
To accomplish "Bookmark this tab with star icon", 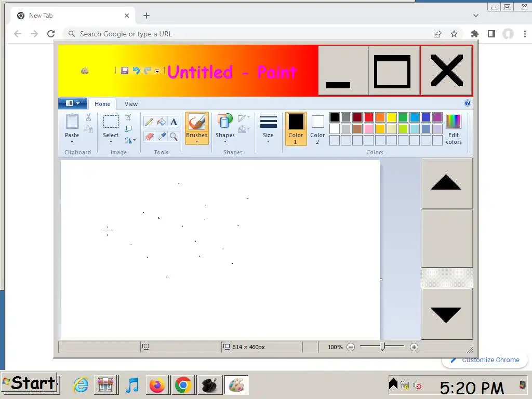I will (454, 34).
